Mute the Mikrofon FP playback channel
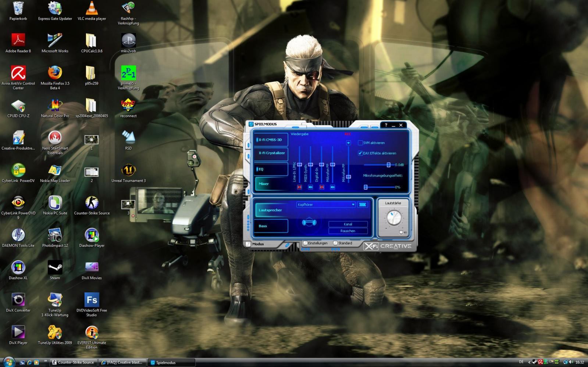This screenshot has height=367, width=588. pyautogui.click(x=332, y=187)
